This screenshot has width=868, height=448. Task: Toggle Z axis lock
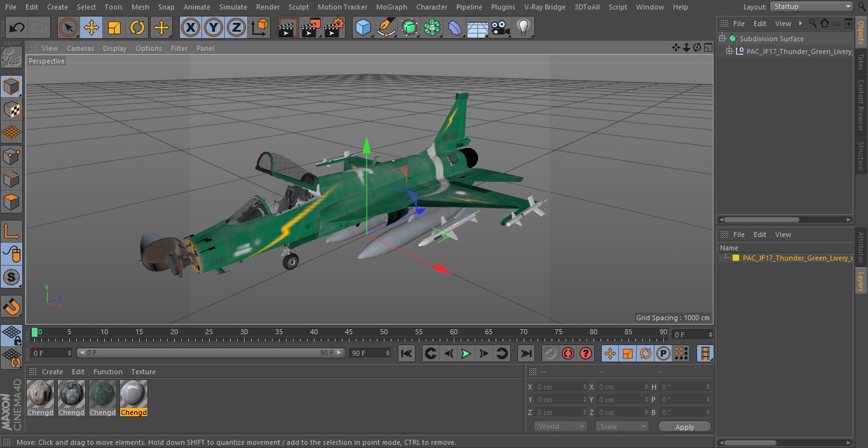(236, 27)
